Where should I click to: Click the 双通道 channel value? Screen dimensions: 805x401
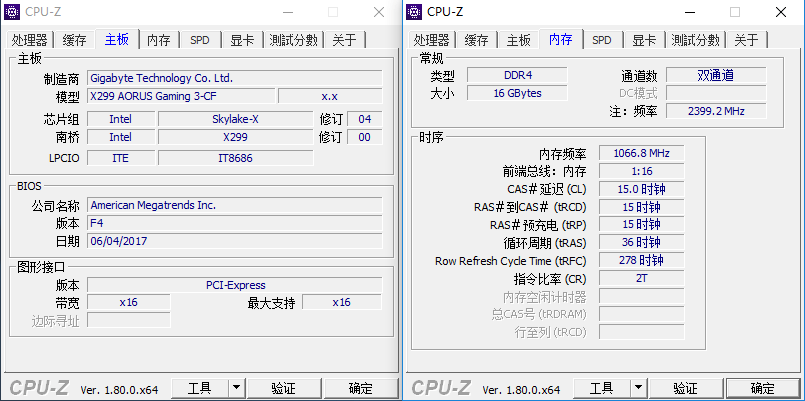[716, 75]
